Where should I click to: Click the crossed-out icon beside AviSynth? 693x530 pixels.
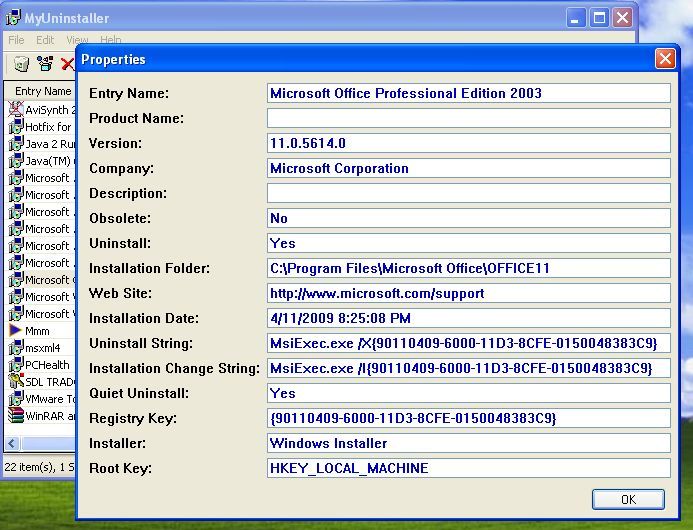click(x=16, y=109)
